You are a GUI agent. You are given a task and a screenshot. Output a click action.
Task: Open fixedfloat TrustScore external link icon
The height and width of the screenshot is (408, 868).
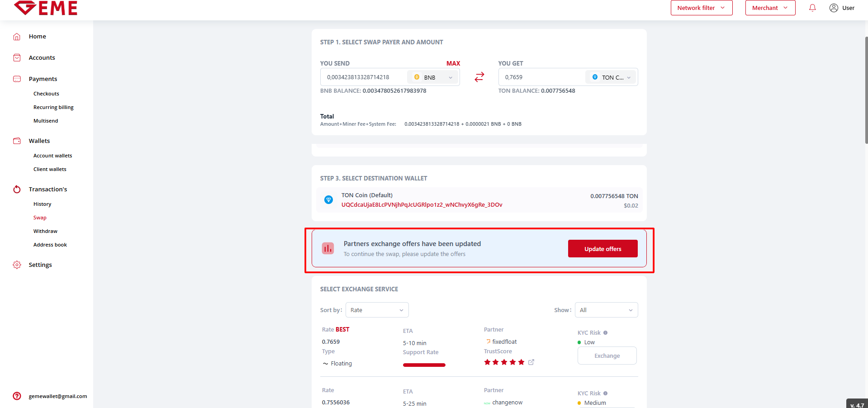[x=531, y=362]
